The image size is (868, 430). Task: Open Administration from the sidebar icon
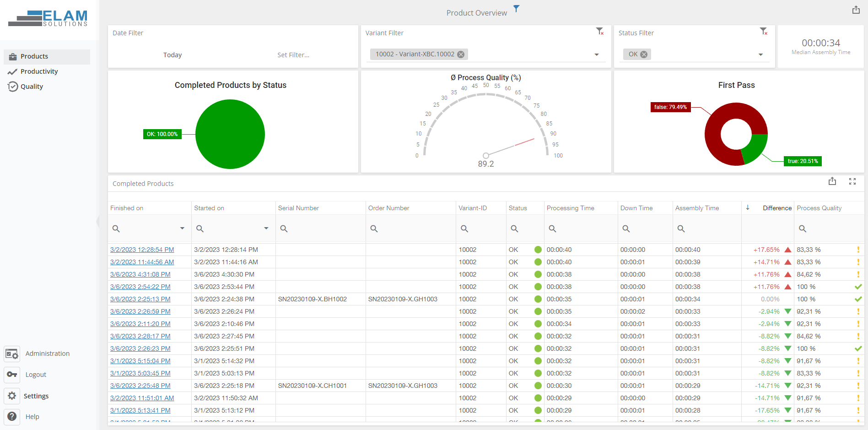[x=12, y=354]
